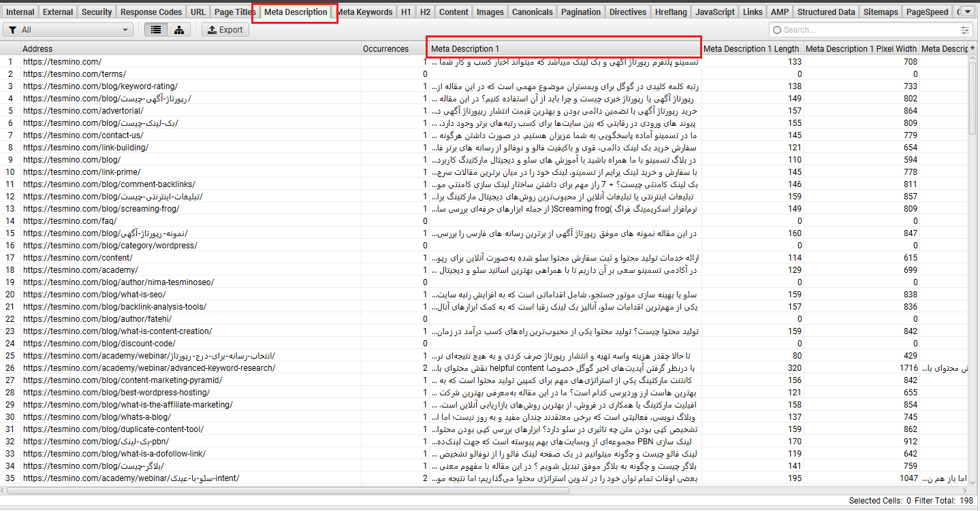Switch to the JavaScript tab
980x511 pixels.
715,12
